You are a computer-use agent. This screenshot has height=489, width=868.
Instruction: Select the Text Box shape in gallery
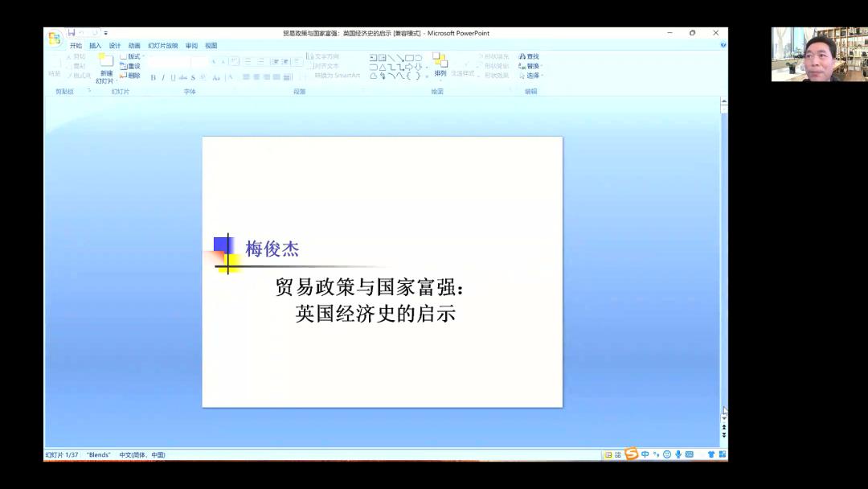coord(373,58)
